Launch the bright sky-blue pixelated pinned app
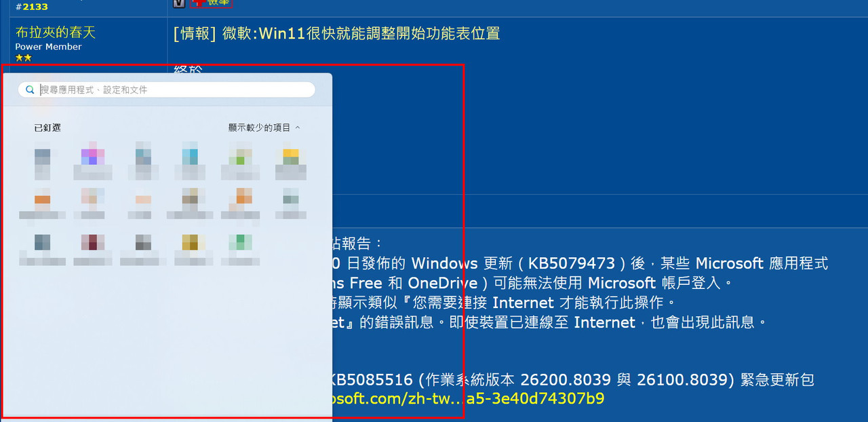Viewport: 868px width, 422px height. [x=190, y=155]
